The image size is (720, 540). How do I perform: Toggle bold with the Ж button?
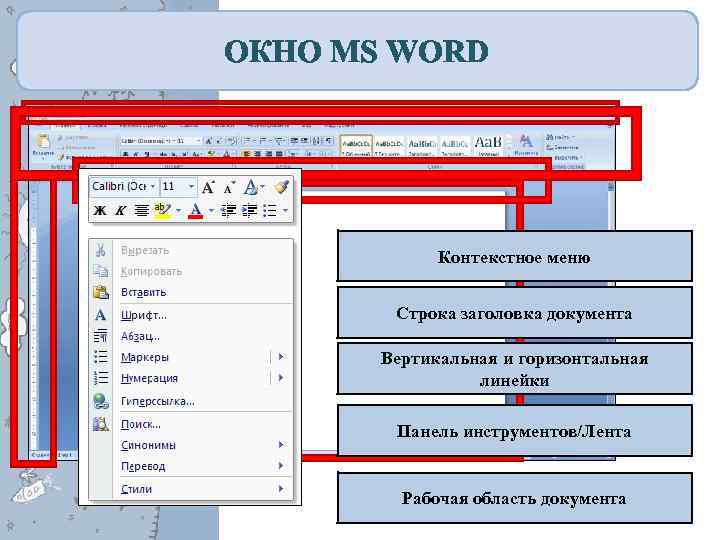tap(100, 211)
